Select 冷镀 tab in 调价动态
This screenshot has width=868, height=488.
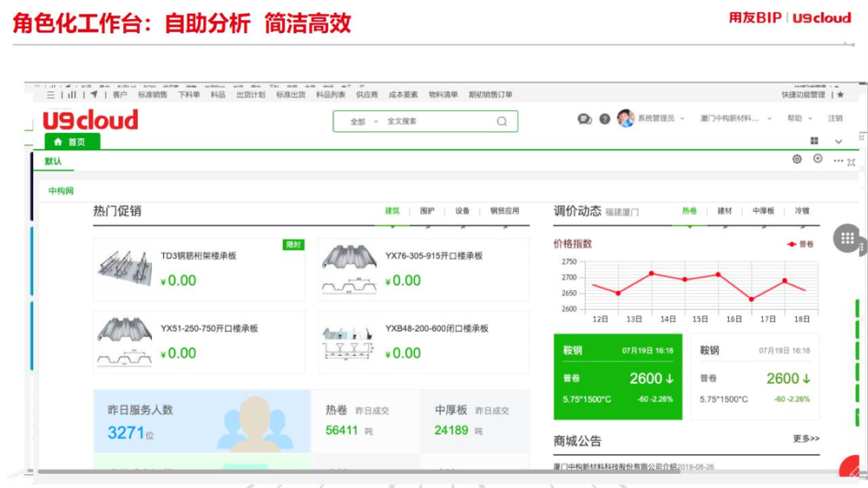click(x=801, y=211)
